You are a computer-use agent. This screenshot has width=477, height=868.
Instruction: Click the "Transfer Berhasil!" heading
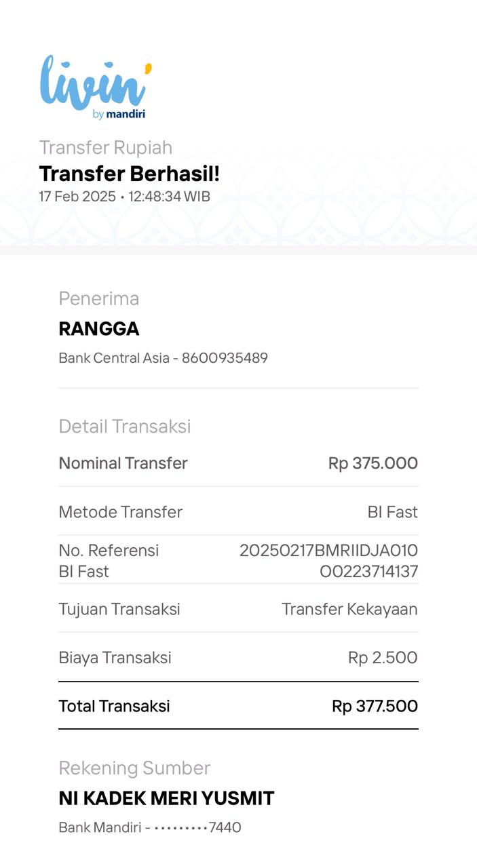129,174
